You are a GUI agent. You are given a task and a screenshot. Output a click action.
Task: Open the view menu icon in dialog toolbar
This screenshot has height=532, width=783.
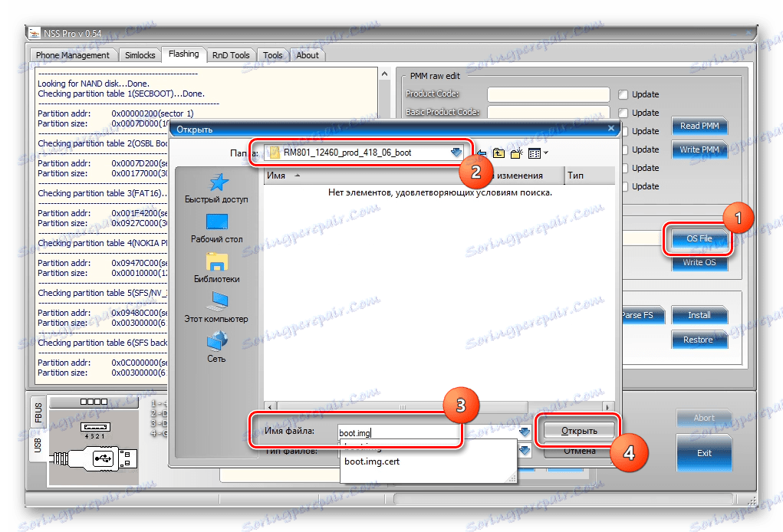(534, 153)
